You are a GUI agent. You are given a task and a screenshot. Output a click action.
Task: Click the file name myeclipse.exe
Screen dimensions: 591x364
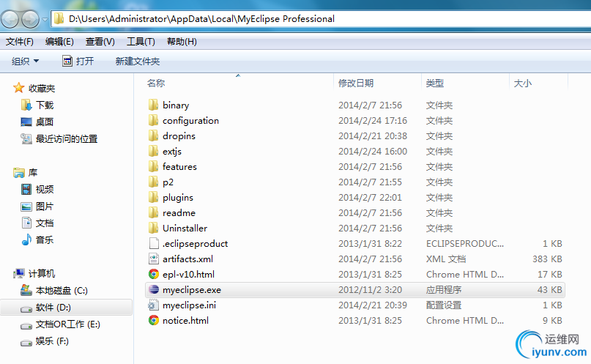pos(192,290)
